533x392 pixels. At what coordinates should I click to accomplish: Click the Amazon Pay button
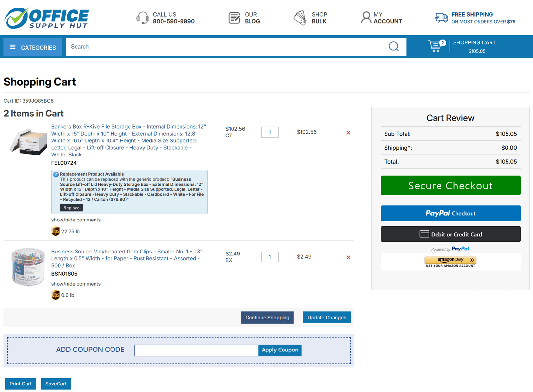tap(451, 262)
